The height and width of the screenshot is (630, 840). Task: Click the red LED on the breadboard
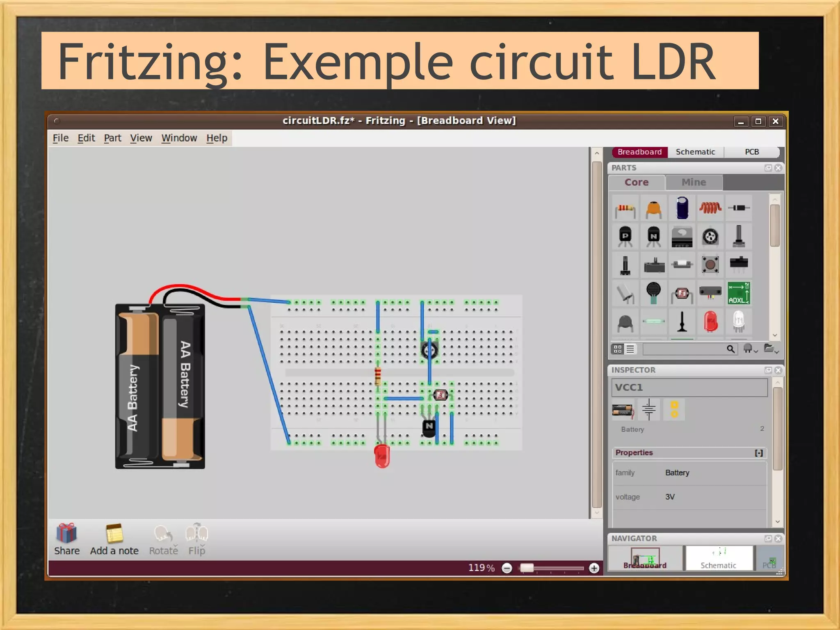382,456
